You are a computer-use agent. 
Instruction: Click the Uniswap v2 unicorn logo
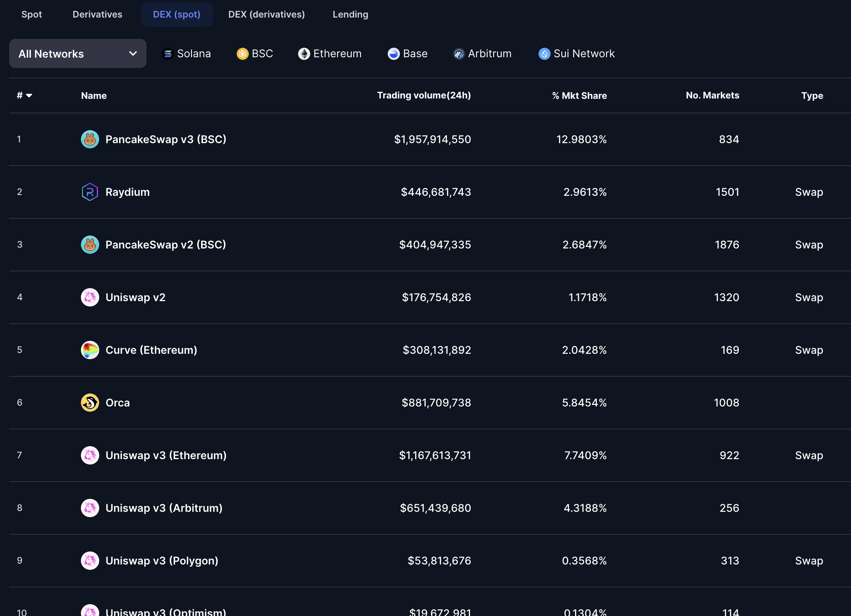[x=90, y=297]
